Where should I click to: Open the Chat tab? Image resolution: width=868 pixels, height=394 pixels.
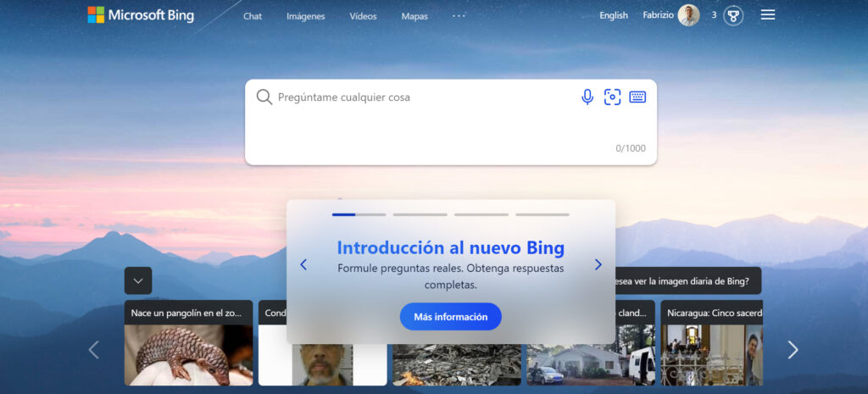(253, 16)
